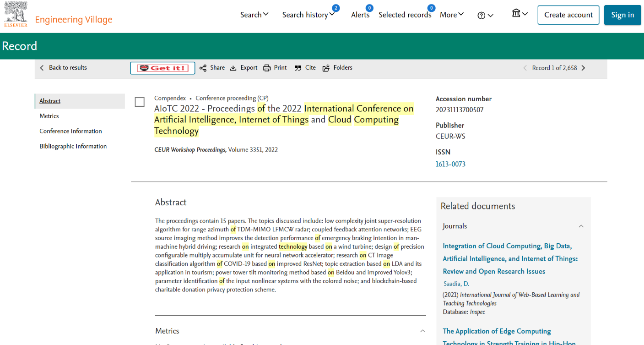Jump to the Metrics section in sidebar

click(49, 116)
